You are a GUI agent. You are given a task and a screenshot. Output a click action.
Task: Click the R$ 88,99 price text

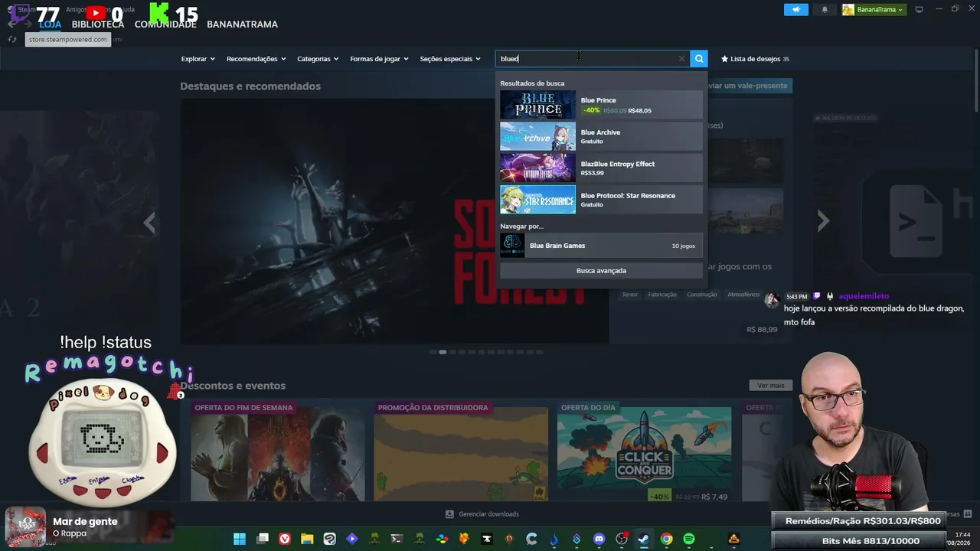pyautogui.click(x=762, y=330)
